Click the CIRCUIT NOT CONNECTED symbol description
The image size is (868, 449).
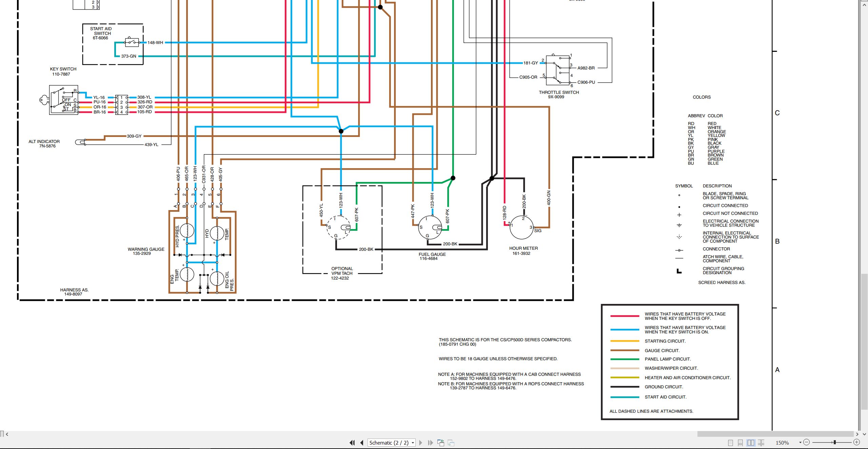tap(730, 213)
